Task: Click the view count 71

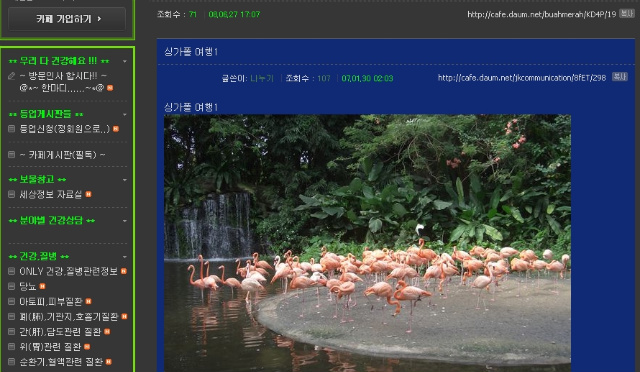Action: tap(193, 14)
